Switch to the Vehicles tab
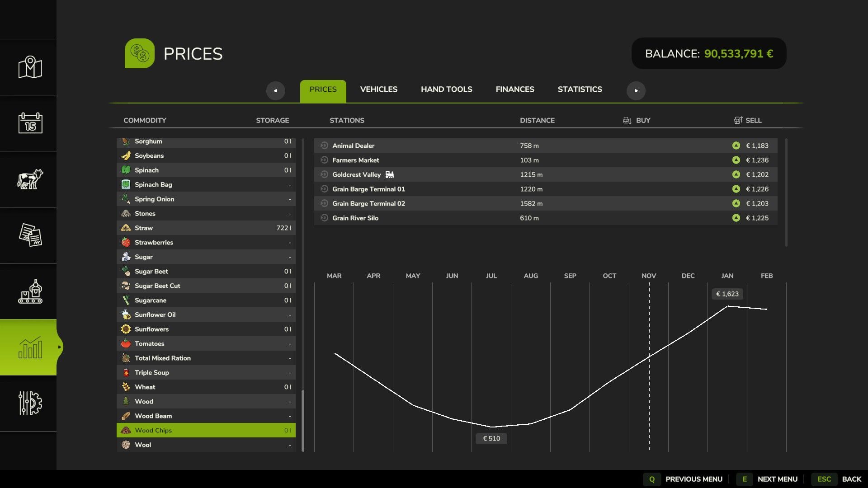Image resolution: width=868 pixels, height=488 pixels. pos(378,89)
